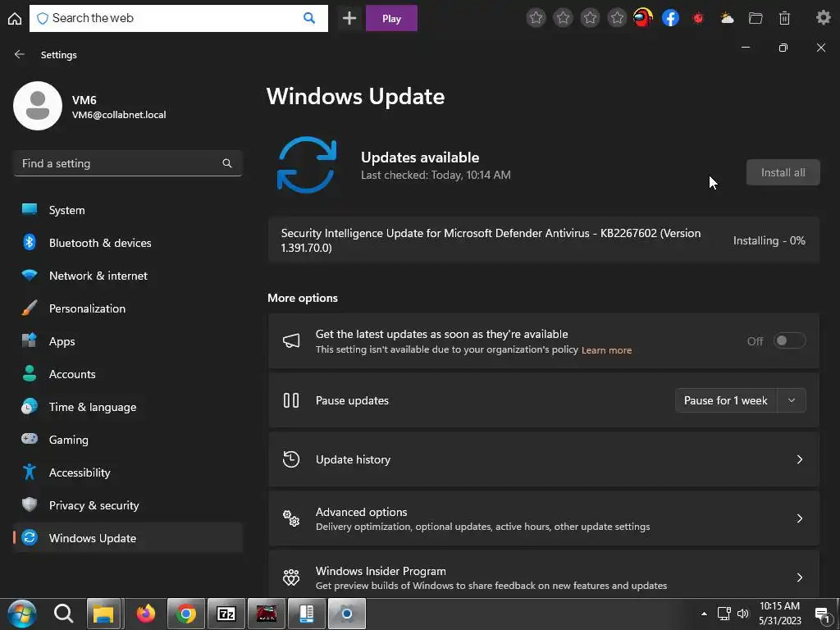
Task: Select Bluetooth & devices in sidebar
Action: (127, 243)
